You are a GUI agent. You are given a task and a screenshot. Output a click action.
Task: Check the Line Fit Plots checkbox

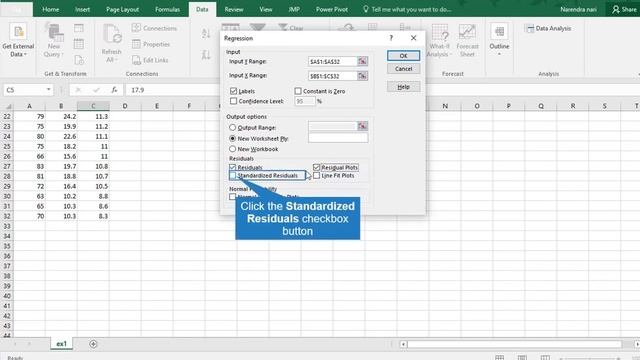tap(316, 176)
